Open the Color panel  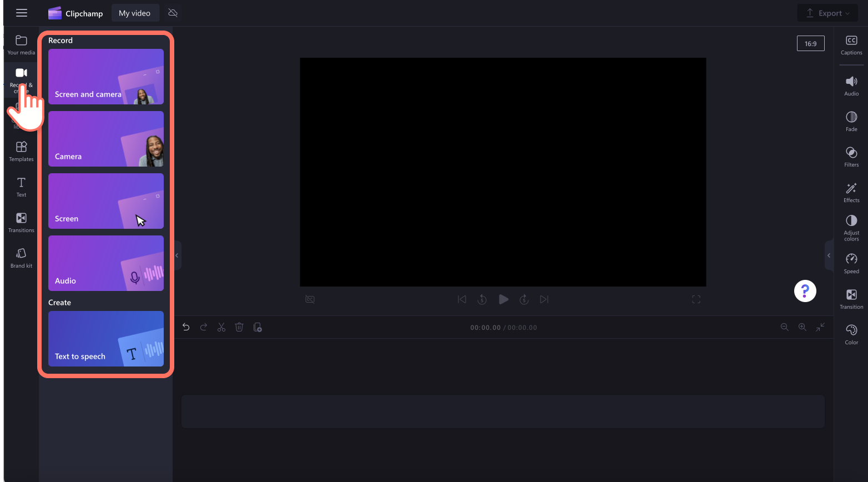point(851,335)
